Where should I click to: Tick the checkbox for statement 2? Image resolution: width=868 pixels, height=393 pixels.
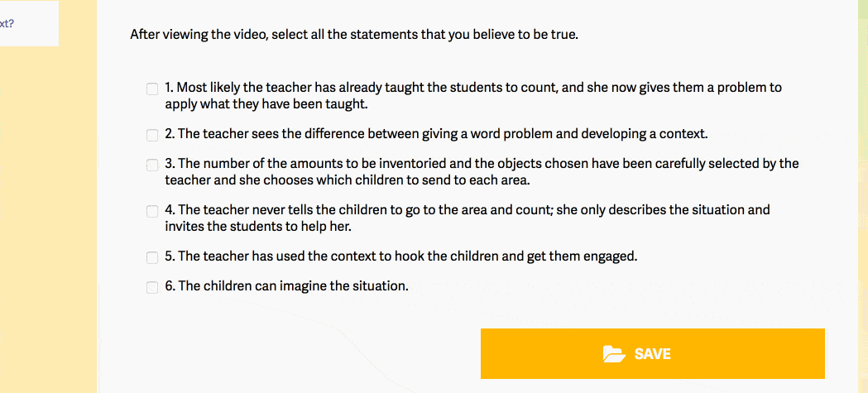151,135
